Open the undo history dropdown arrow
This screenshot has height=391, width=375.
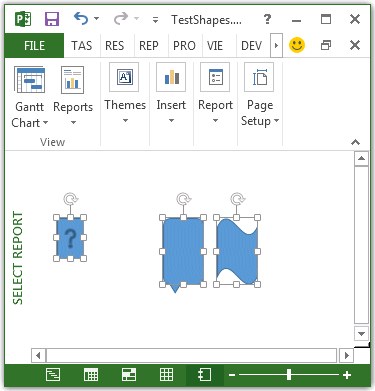(96, 19)
